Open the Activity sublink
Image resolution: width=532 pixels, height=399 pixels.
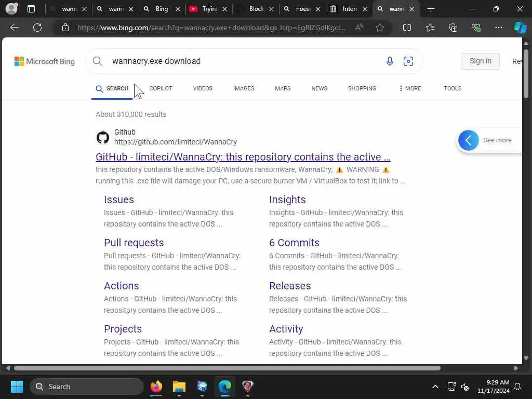point(286,329)
